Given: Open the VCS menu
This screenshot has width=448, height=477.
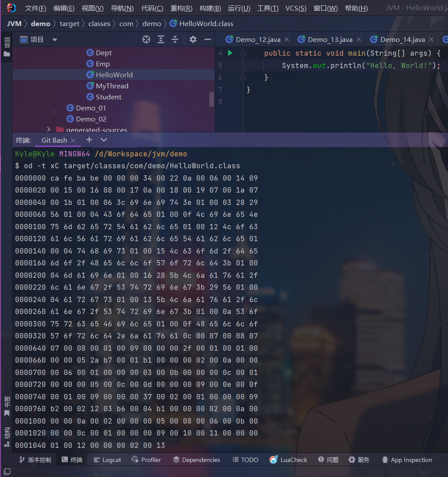Looking at the screenshot, I should point(296,8).
